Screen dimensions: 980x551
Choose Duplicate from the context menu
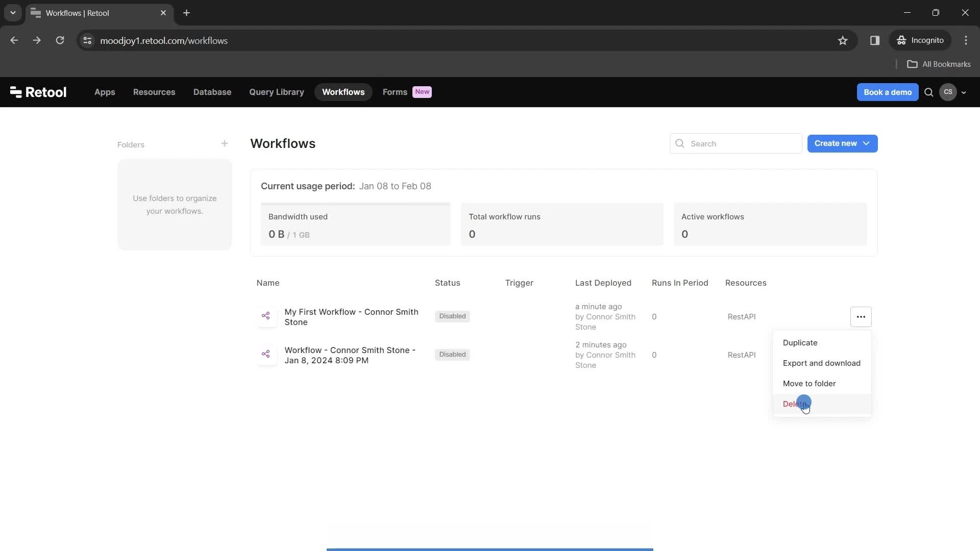(x=822, y=343)
